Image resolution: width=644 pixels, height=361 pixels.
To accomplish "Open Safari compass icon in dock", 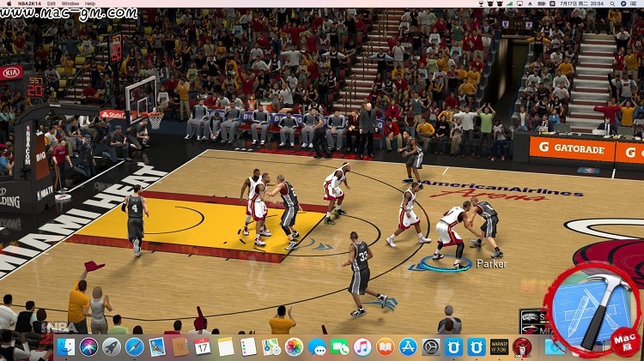I will click(x=134, y=347).
